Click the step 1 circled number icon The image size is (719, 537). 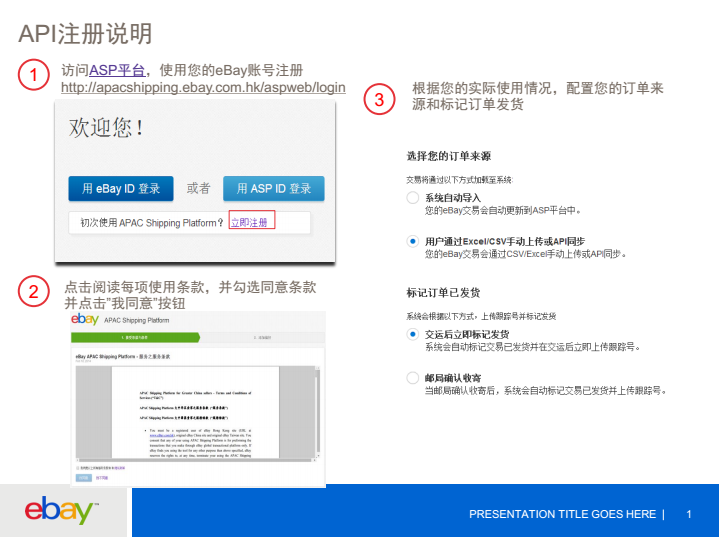point(34,76)
